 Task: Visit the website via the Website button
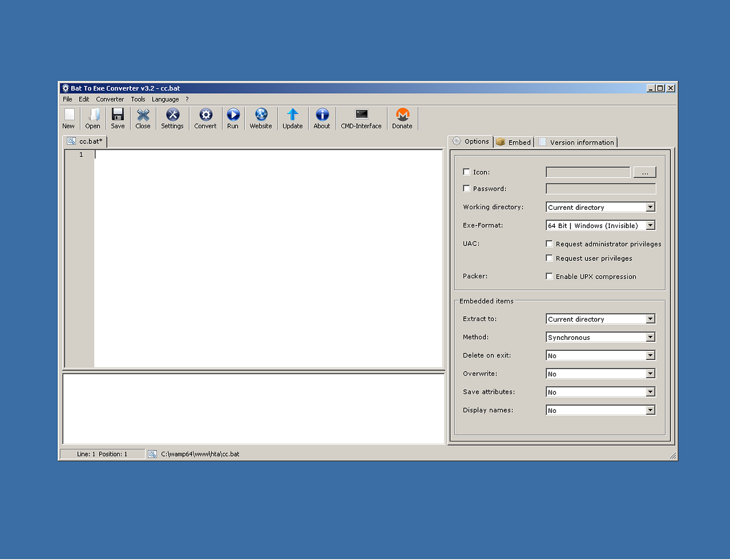pyautogui.click(x=260, y=118)
